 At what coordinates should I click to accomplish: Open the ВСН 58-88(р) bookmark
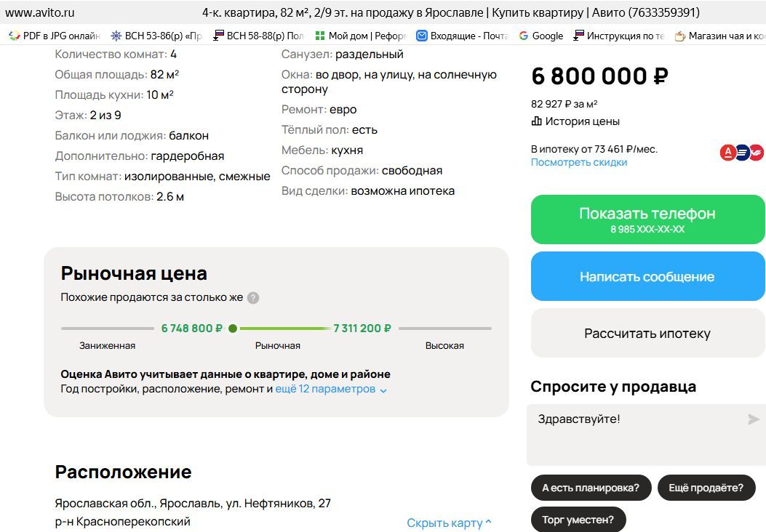[x=258, y=36]
